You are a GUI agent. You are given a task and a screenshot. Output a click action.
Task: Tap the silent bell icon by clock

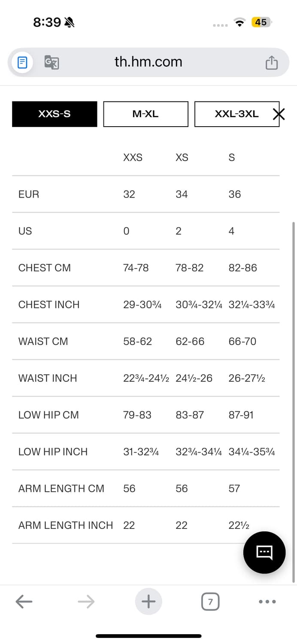tap(69, 22)
